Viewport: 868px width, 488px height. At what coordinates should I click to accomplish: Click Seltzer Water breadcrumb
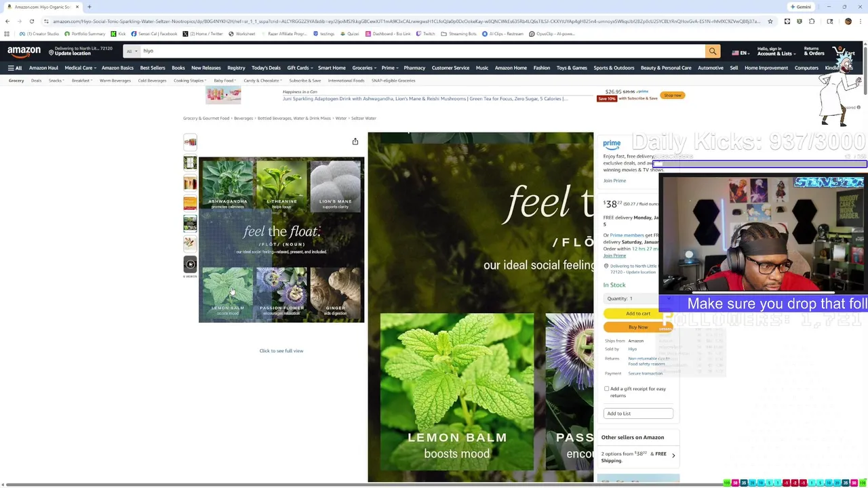click(x=363, y=119)
